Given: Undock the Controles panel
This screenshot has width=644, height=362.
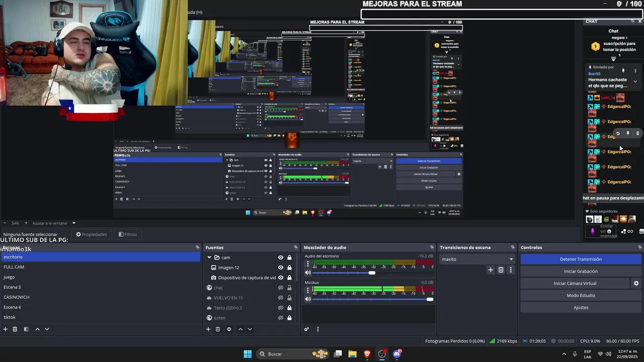Looking at the screenshot, I should (639, 247).
